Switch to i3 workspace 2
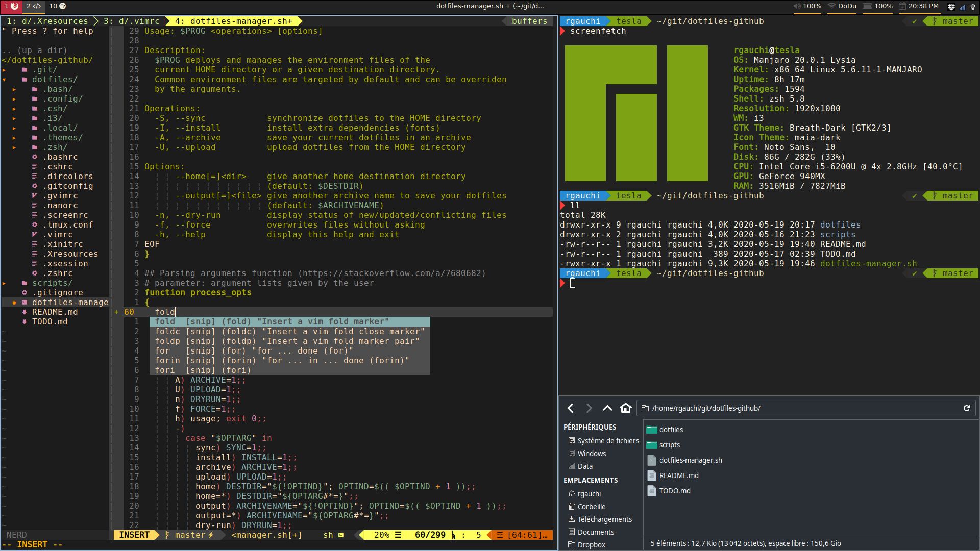 pos(34,6)
